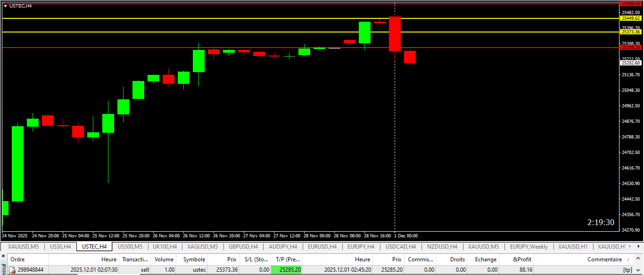644x275 pixels.
Task: Click current price label 25202.60
Action: coord(631,63)
